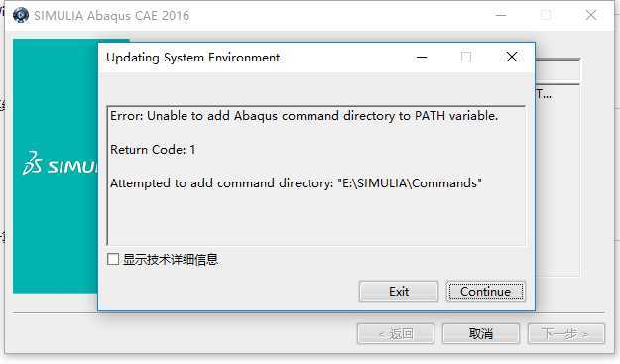Click the 显示技术详细信息 label text
This screenshot has height=364, width=620.
click(171, 260)
